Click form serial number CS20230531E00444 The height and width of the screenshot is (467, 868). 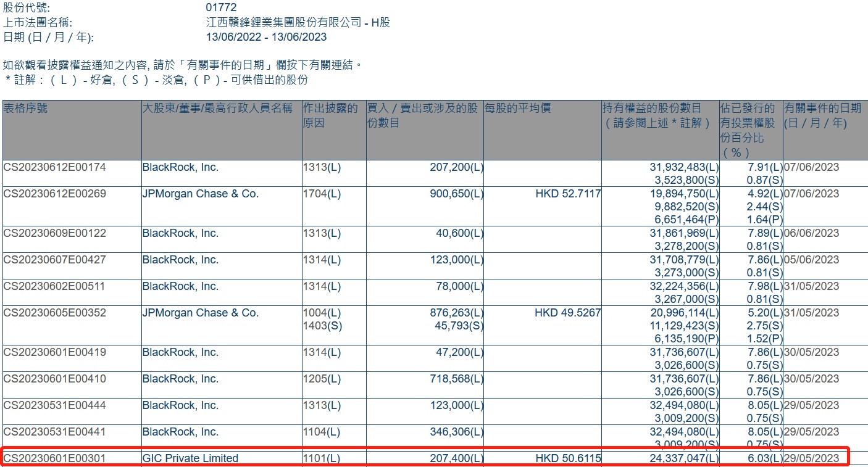(x=55, y=405)
